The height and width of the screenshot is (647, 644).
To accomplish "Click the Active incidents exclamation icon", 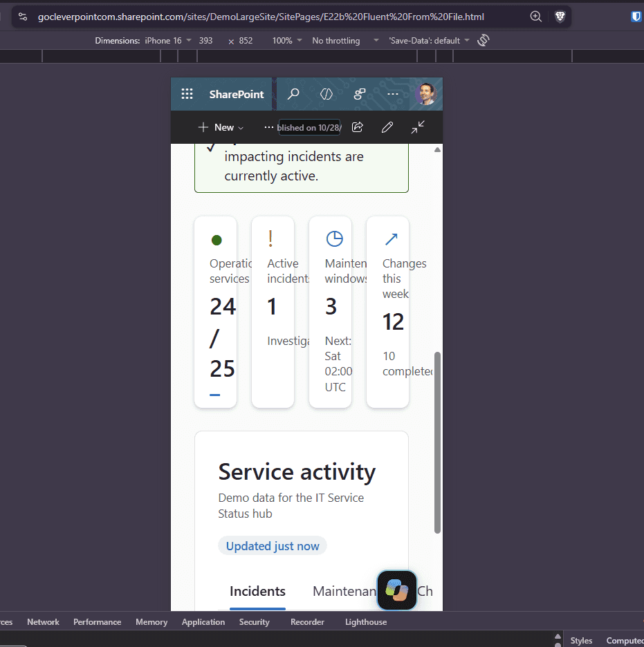I will tap(270, 238).
